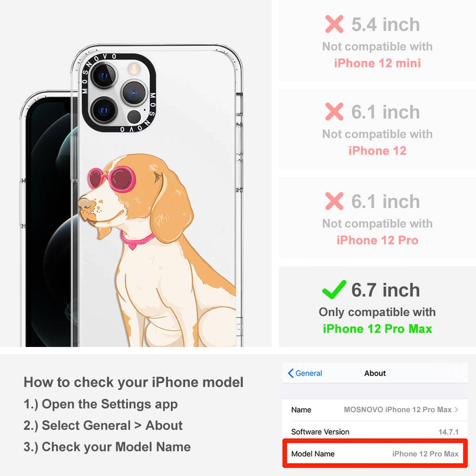Click the red X above iPhone 12 Pro text
The width and height of the screenshot is (476, 476).
(x=334, y=201)
